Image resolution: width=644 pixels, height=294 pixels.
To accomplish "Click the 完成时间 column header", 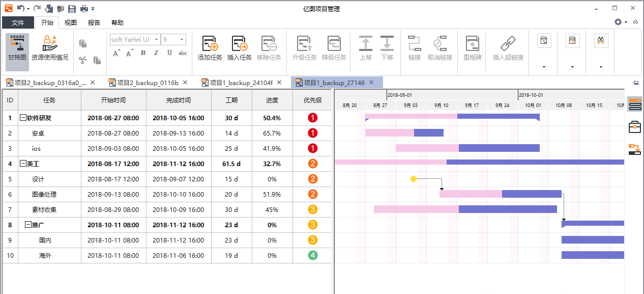I will (179, 100).
